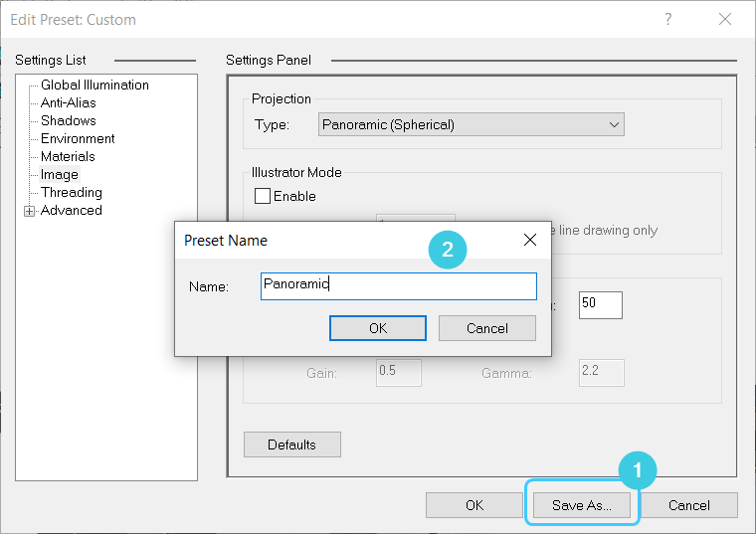This screenshot has width=756, height=534.
Task: Select Advanced tree item label
Action: point(72,210)
